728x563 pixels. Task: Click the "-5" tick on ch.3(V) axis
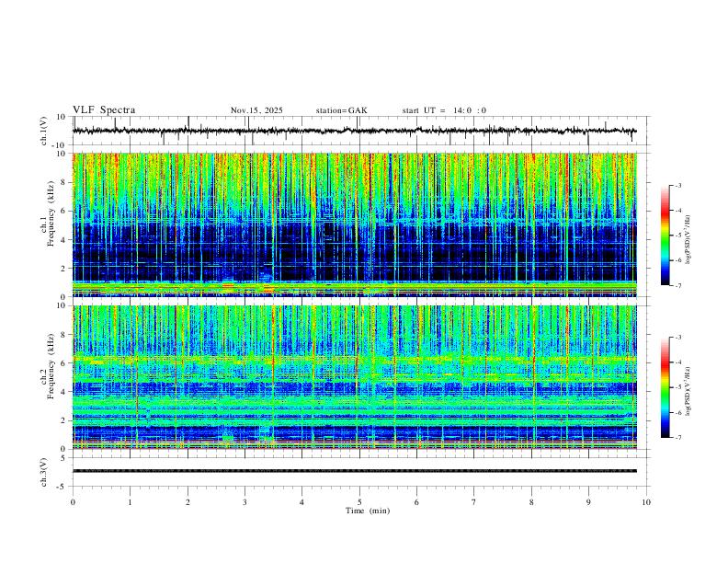pos(62,487)
